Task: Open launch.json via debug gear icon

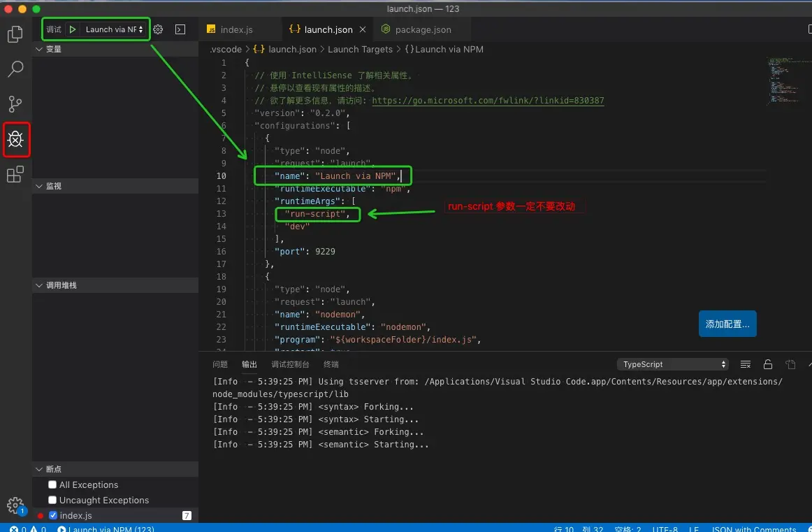Action: (x=158, y=29)
